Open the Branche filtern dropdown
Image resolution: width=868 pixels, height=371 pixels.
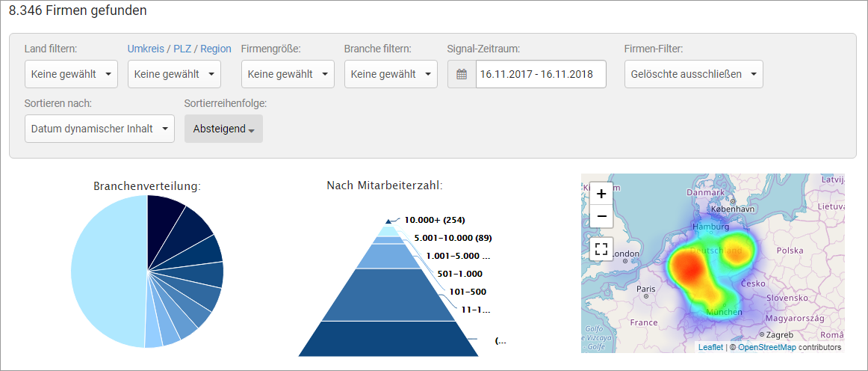[391, 74]
